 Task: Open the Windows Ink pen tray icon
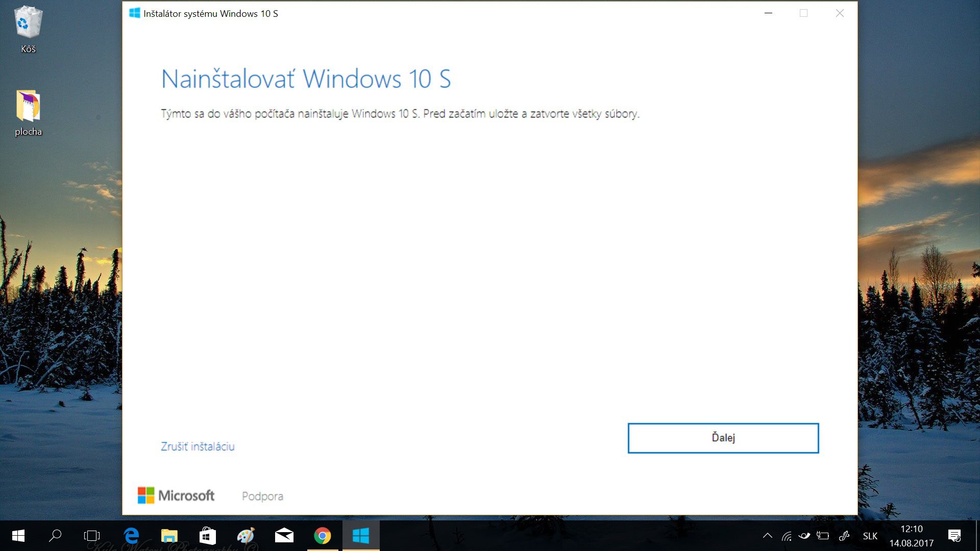pos(844,536)
